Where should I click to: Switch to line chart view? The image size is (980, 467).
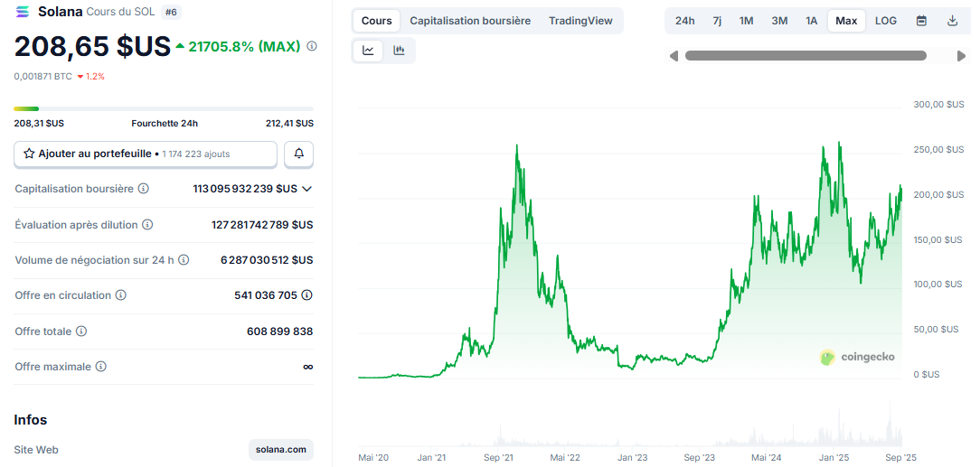point(368,51)
